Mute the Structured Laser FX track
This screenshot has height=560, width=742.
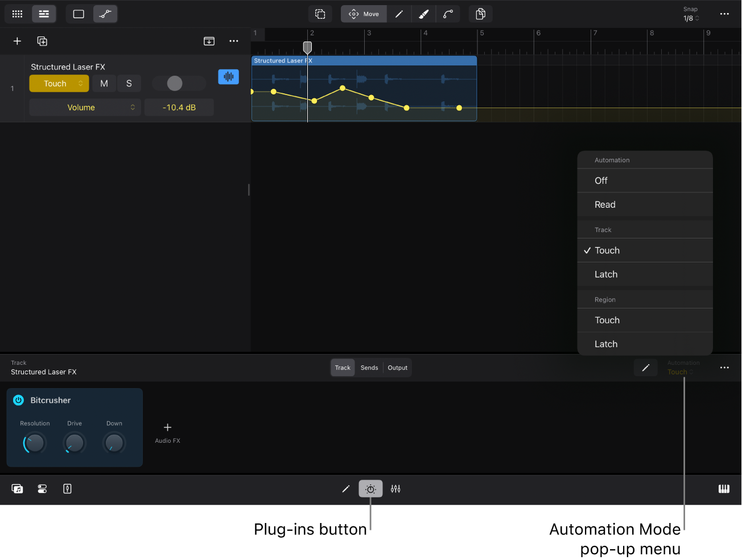(104, 83)
